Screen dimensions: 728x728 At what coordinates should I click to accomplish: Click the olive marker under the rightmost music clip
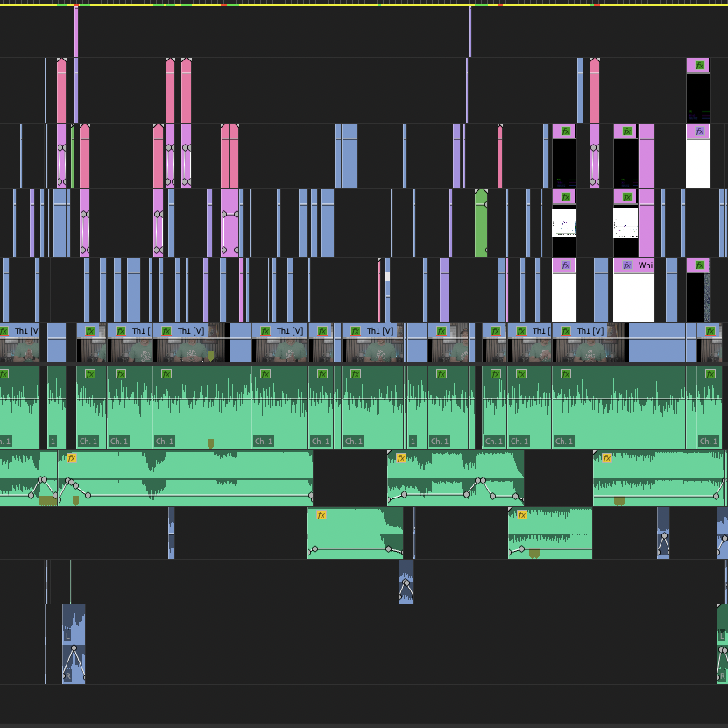(x=619, y=501)
